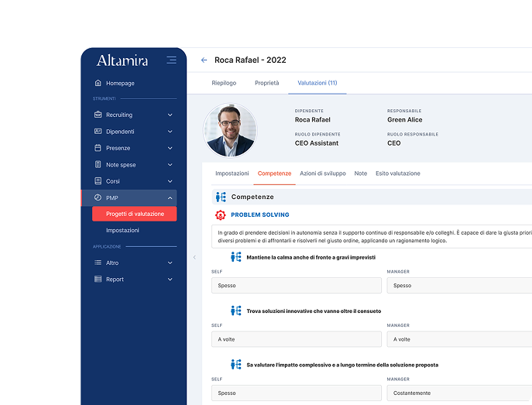Click the back arrow next to Roca Rafael

click(204, 60)
